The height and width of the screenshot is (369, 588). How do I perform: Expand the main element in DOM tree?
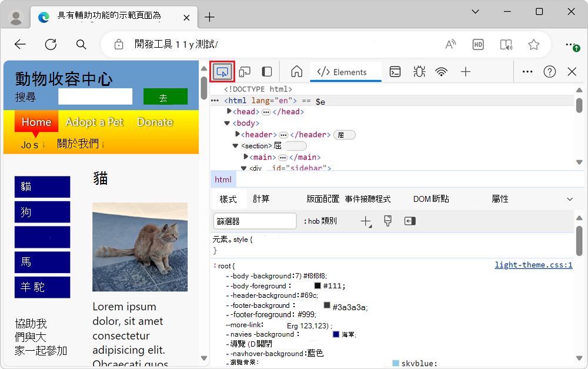coord(246,157)
